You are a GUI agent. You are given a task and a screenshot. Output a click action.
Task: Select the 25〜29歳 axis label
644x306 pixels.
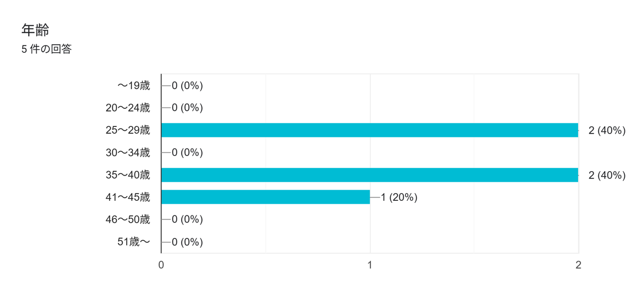pos(128,130)
